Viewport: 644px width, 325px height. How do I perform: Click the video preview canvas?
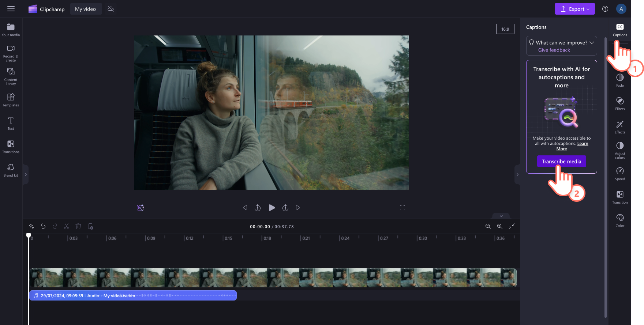(x=272, y=113)
